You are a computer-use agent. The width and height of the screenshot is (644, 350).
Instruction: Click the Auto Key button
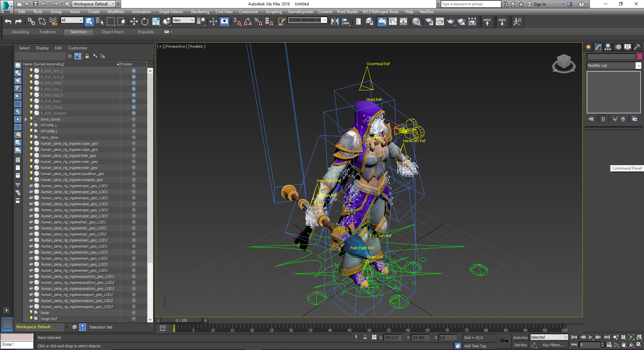(x=520, y=337)
